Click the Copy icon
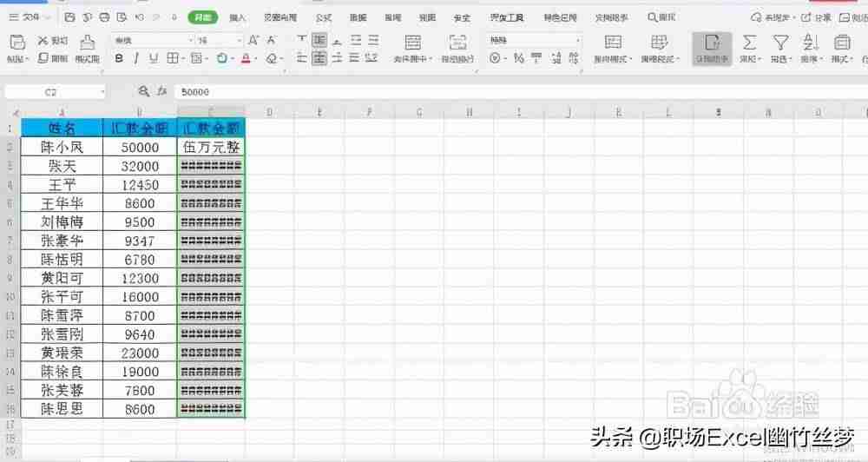The height and width of the screenshot is (462, 868). click(x=43, y=58)
